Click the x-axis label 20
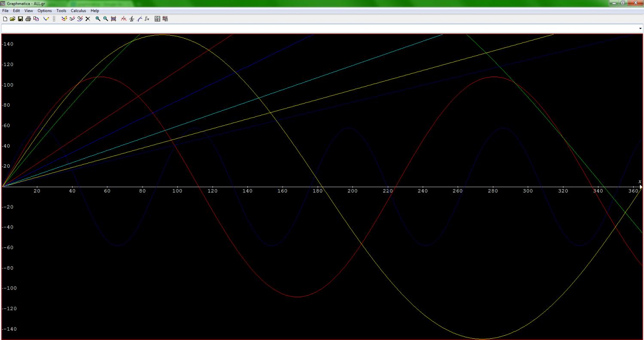 click(36, 191)
